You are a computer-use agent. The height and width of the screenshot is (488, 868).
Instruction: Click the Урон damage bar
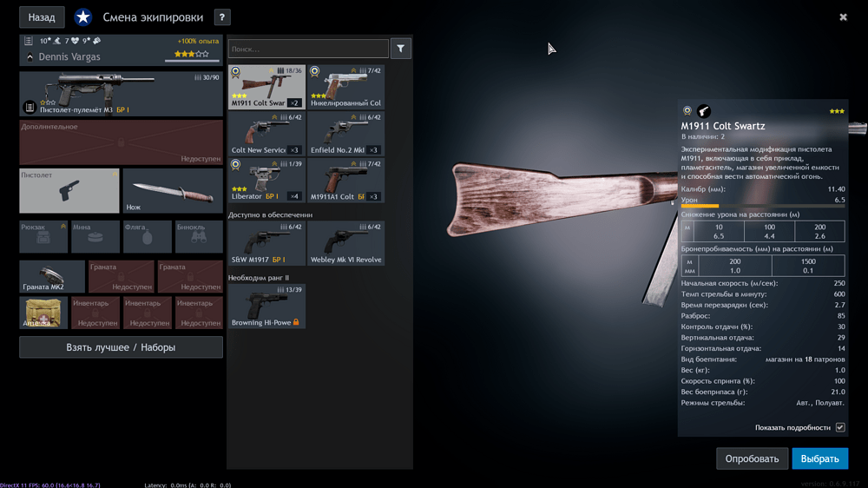pos(762,206)
